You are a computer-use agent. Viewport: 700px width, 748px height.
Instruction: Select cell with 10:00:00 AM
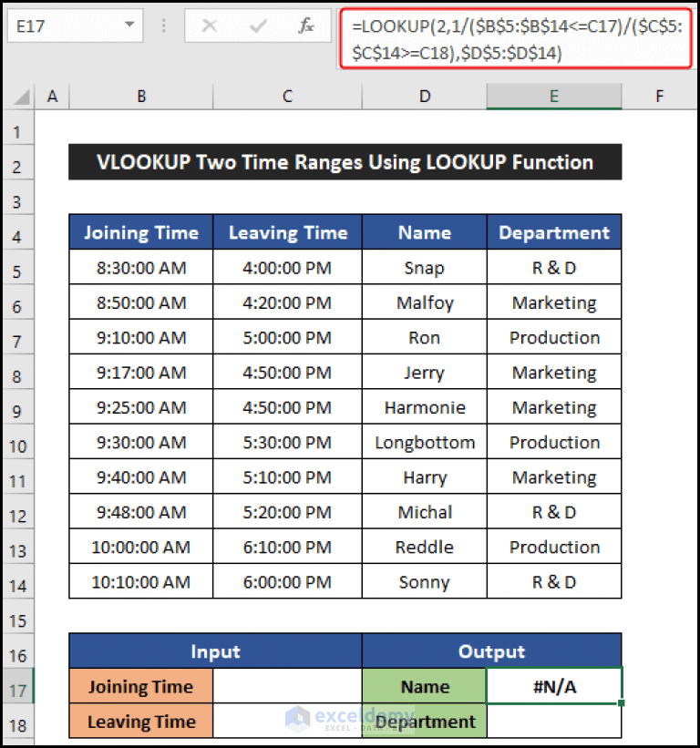pos(141,547)
